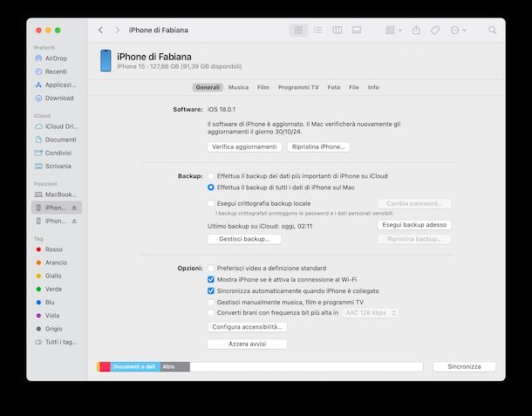Switch to the Programmi TV tab

pos(298,87)
